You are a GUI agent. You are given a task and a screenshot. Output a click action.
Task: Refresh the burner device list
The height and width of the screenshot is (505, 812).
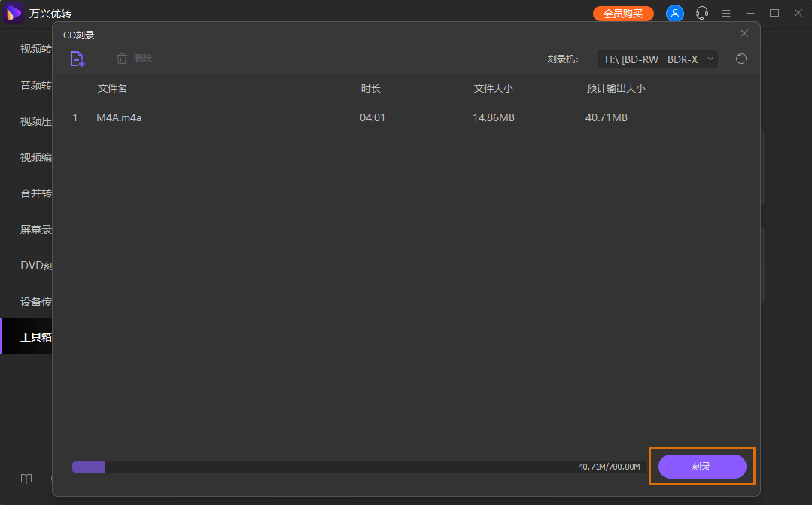coord(741,59)
